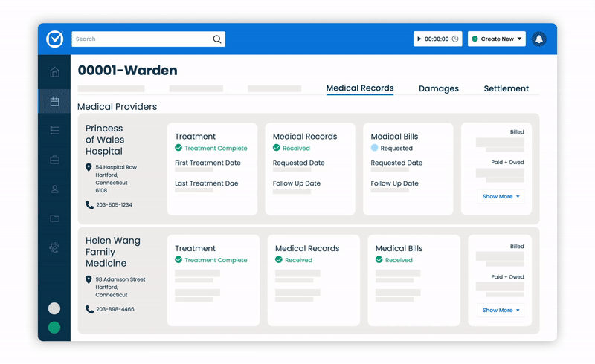Switch to the Damages tab
This screenshot has width=595, height=364.
439,88
